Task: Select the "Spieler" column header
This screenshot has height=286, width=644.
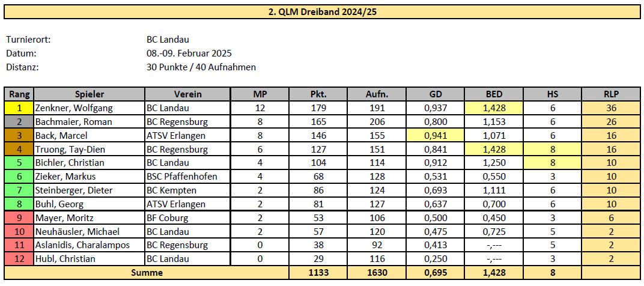Action: pos(90,94)
